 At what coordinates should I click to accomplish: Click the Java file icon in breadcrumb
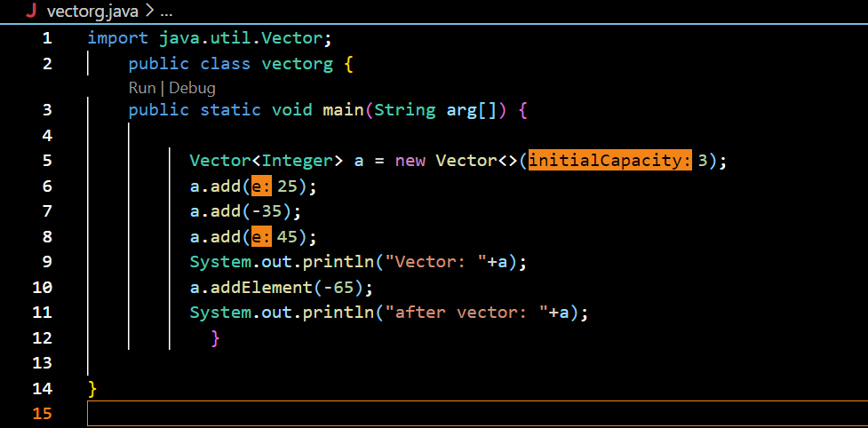tap(33, 11)
